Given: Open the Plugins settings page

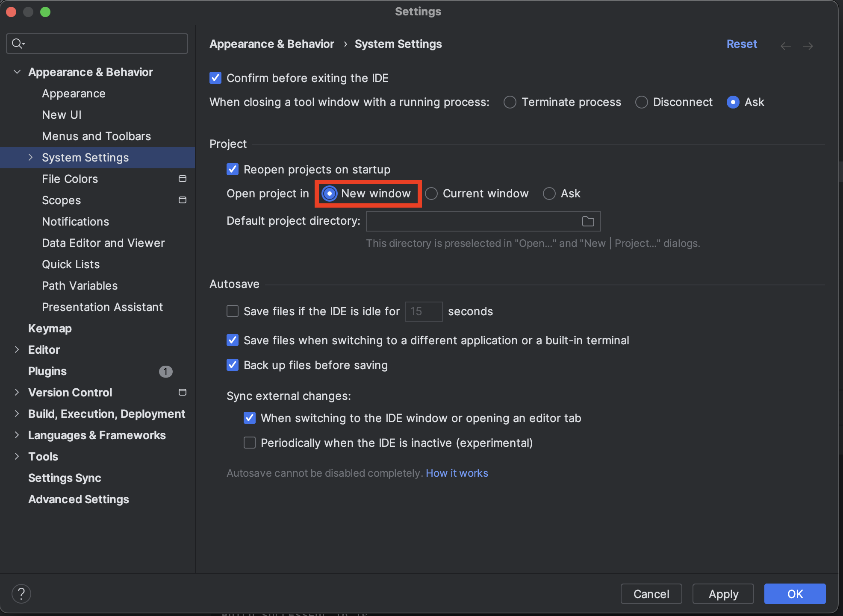Looking at the screenshot, I should [x=47, y=371].
